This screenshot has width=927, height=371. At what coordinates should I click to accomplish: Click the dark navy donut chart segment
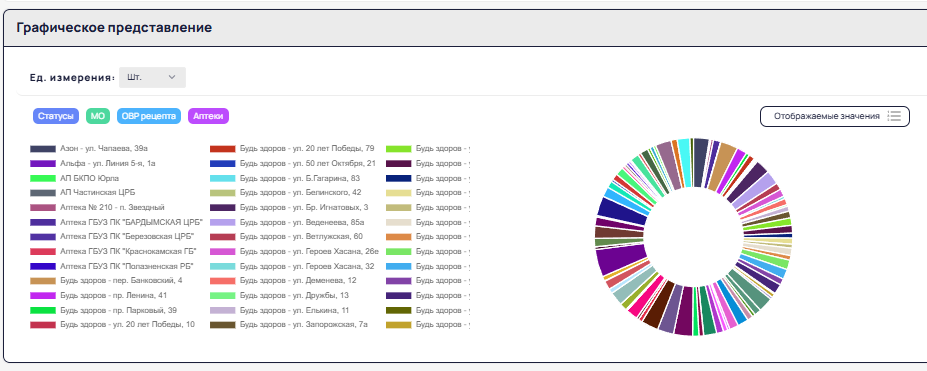(622, 211)
